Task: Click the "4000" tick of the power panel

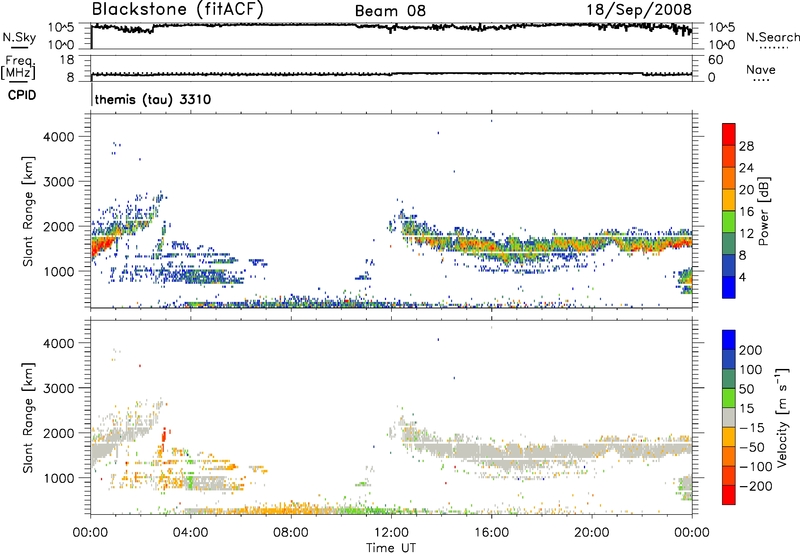Action: pos(59,137)
